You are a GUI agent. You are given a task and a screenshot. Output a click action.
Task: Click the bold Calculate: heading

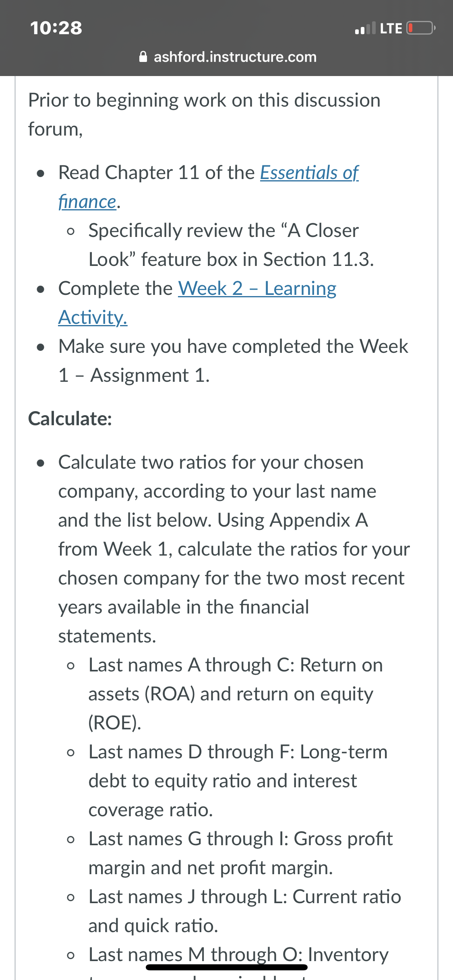click(x=70, y=419)
